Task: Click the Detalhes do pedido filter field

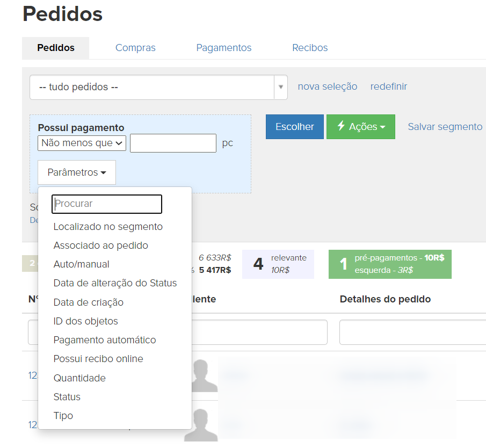Action: 412,332
